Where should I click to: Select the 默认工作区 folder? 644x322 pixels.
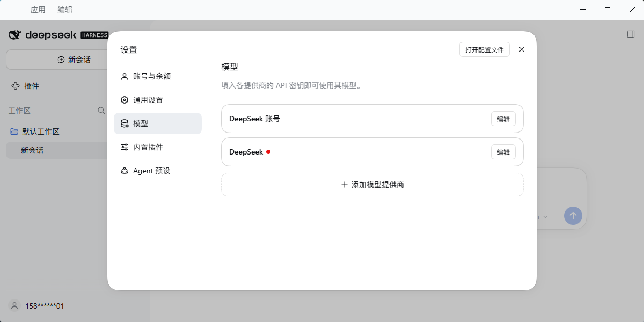[x=35, y=131]
